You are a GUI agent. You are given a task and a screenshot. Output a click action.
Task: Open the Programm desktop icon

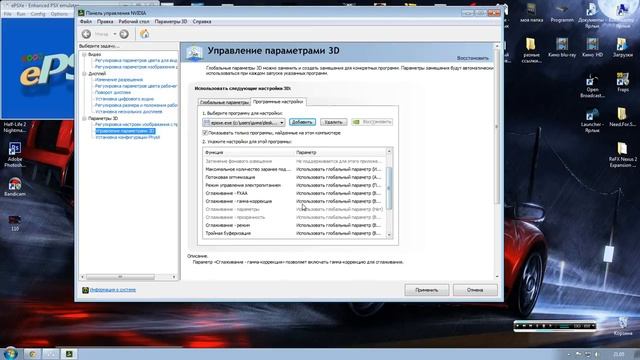pyautogui.click(x=562, y=13)
